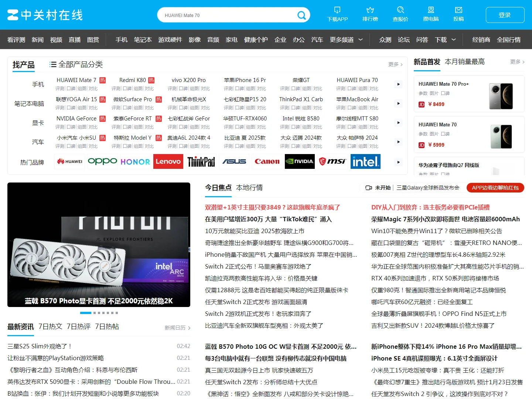Click the ThinkPad brand logo
The width and height of the screenshot is (532, 399).
tap(201, 161)
